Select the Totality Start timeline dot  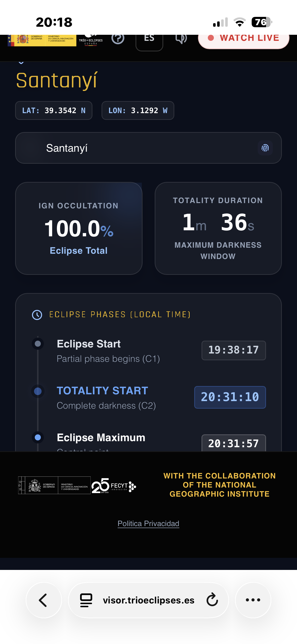coord(38,391)
